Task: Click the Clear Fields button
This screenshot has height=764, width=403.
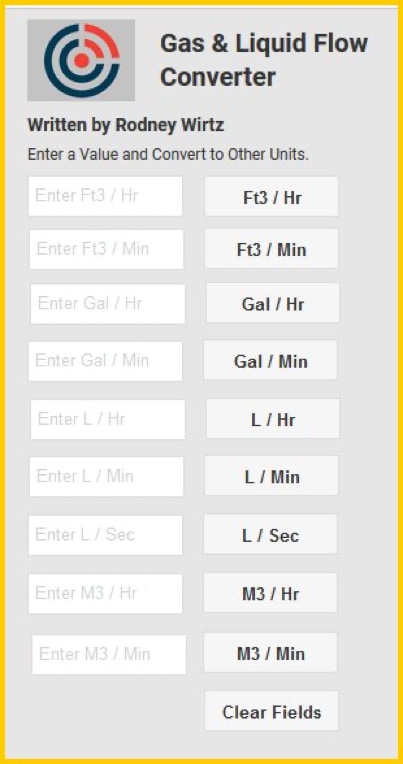Action: [271, 711]
